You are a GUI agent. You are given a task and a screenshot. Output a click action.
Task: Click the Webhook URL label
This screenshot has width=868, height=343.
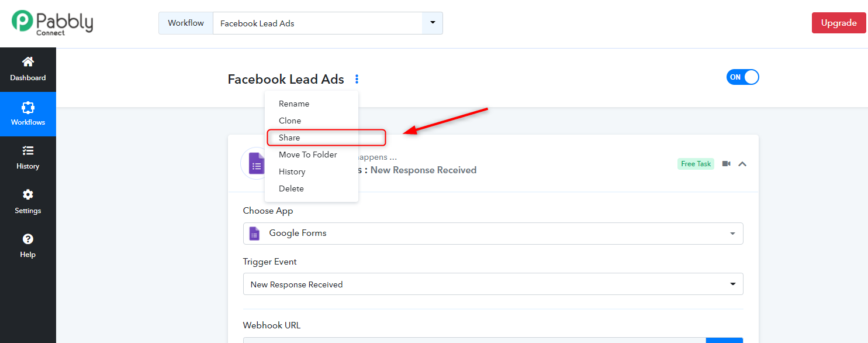[x=272, y=325]
